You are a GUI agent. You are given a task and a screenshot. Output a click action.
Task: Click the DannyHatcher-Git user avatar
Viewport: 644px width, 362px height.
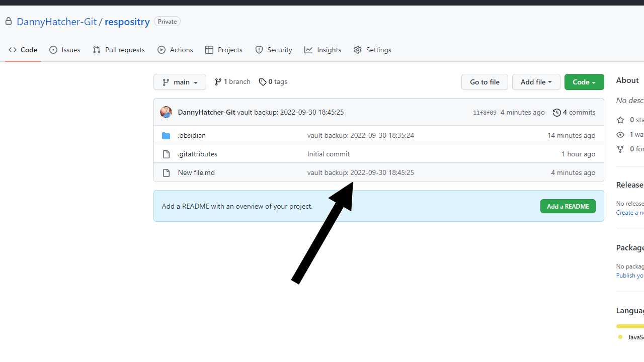click(166, 112)
